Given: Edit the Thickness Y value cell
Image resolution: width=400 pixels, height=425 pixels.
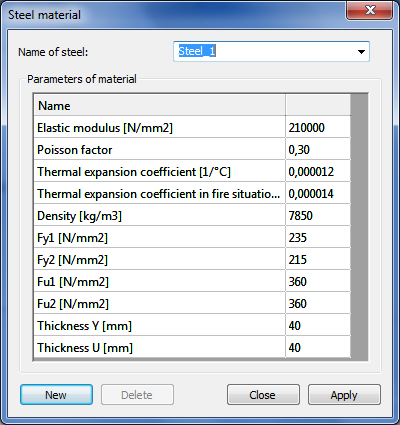Looking at the screenshot, I should [x=318, y=326].
